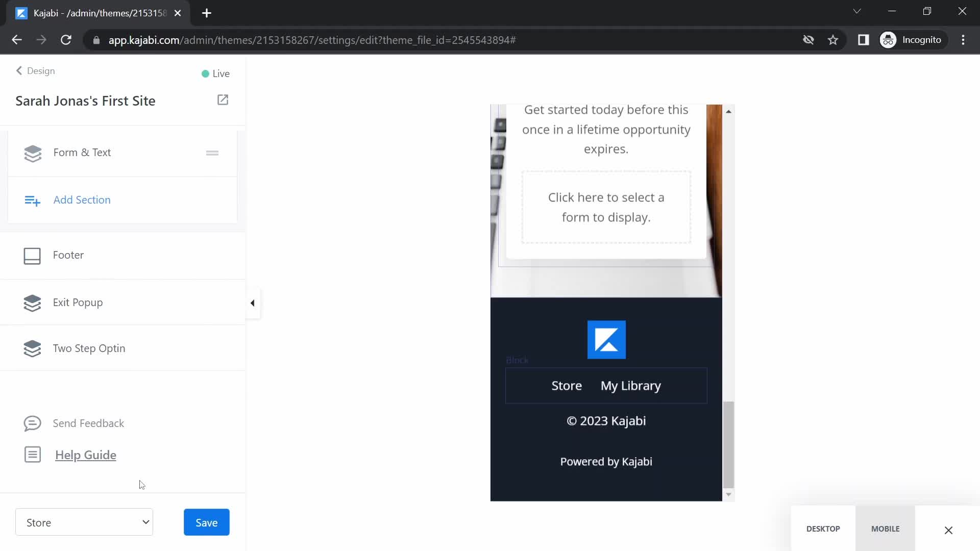Click the external site link icon
The height and width of the screenshot is (551, 980).
(224, 99)
